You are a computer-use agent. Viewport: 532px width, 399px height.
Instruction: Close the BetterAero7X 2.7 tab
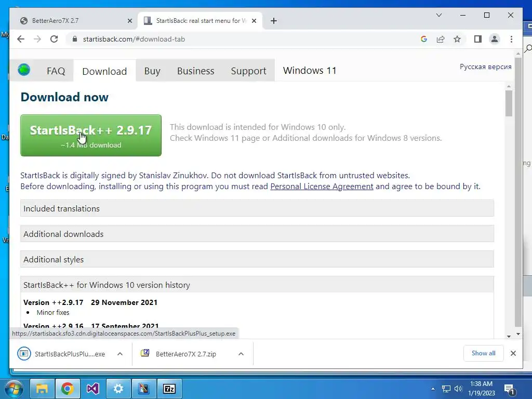tap(129, 21)
